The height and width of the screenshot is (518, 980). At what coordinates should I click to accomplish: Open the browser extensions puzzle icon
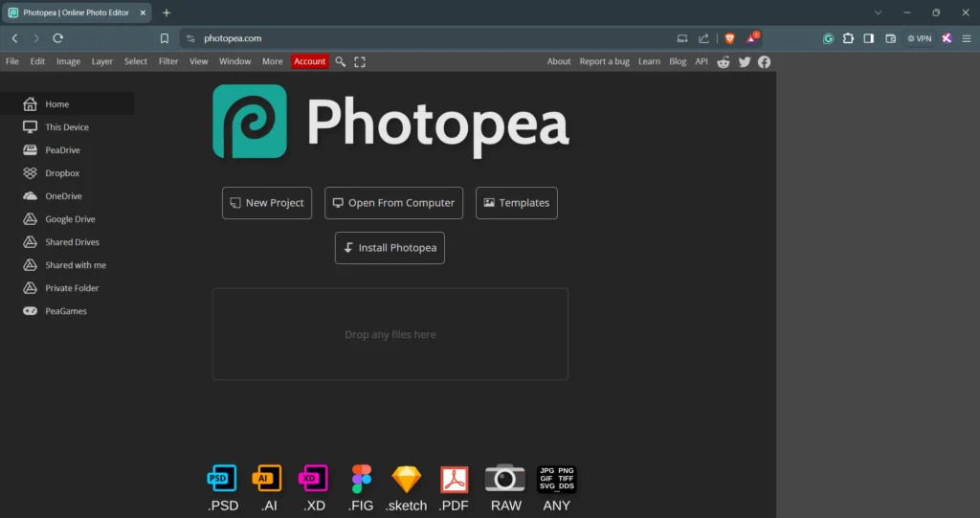tap(848, 38)
